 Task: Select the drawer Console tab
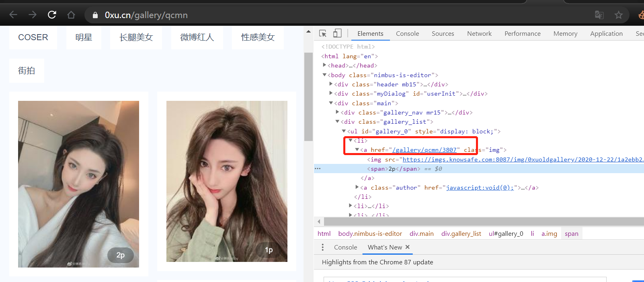pyautogui.click(x=345, y=247)
